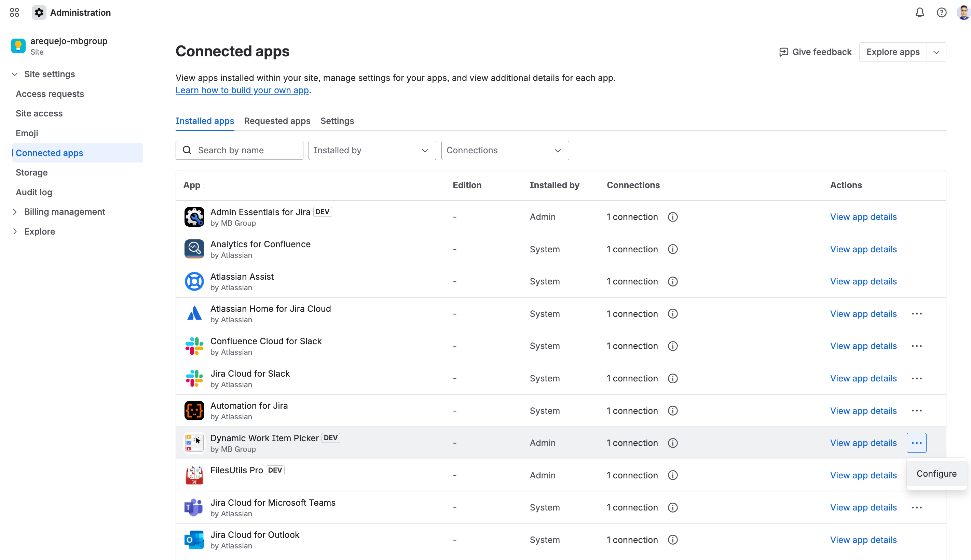Collapse the Site settings section
The height and width of the screenshot is (560, 971).
coord(15,74)
